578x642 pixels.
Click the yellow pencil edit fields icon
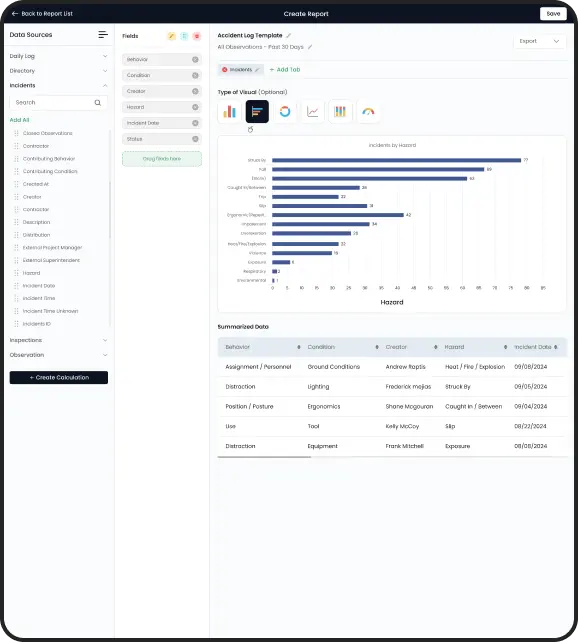pyautogui.click(x=172, y=36)
